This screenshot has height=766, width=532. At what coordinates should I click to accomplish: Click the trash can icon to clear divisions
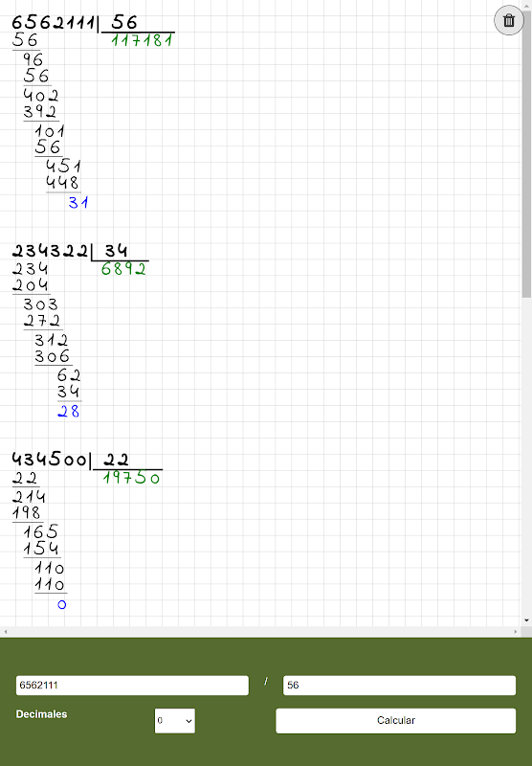coord(509,20)
